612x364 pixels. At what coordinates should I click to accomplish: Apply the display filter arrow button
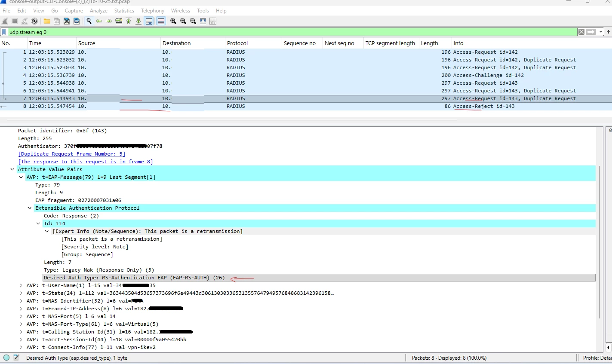click(591, 32)
